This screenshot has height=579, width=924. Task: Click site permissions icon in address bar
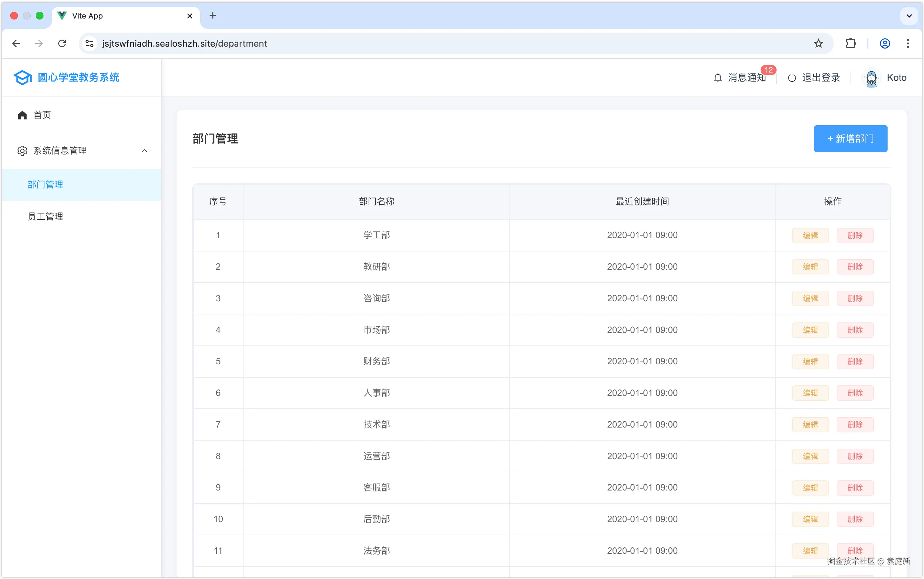(89, 43)
